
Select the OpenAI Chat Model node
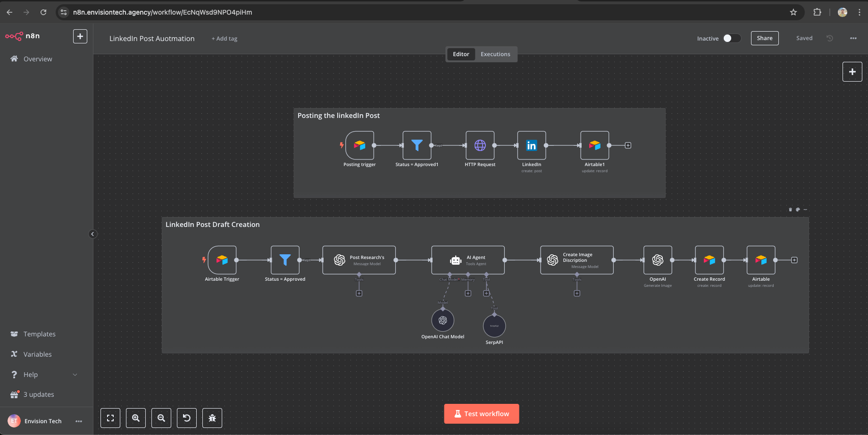coord(442,320)
